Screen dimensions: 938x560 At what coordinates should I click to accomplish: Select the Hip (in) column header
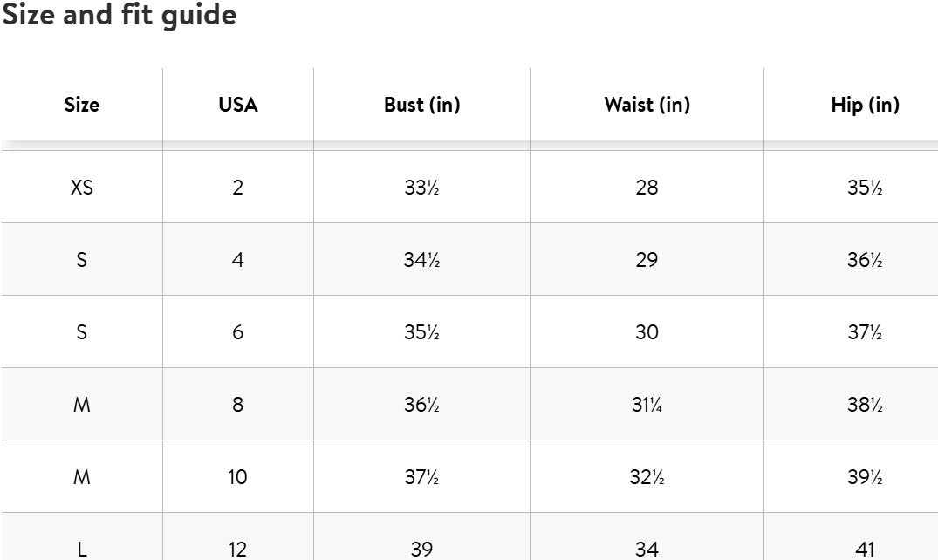[x=865, y=105]
